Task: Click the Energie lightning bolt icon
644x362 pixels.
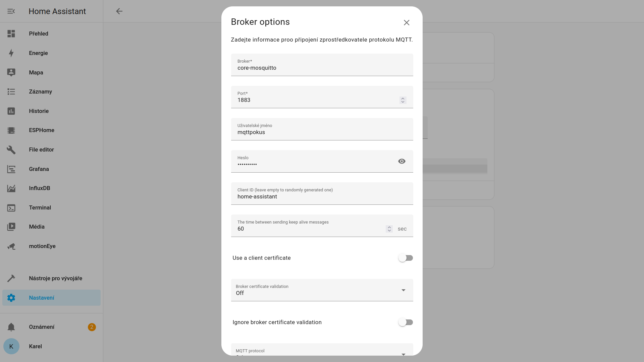Action: point(11,53)
